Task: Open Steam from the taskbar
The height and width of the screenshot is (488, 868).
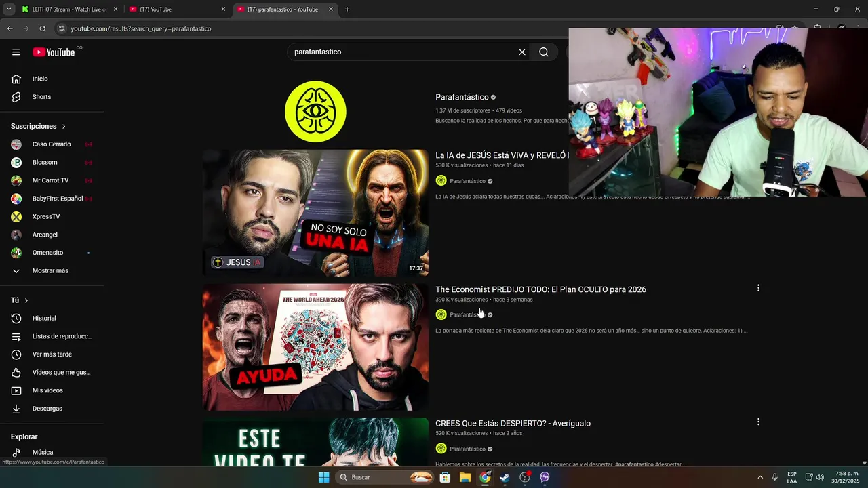Action: [x=505, y=477]
